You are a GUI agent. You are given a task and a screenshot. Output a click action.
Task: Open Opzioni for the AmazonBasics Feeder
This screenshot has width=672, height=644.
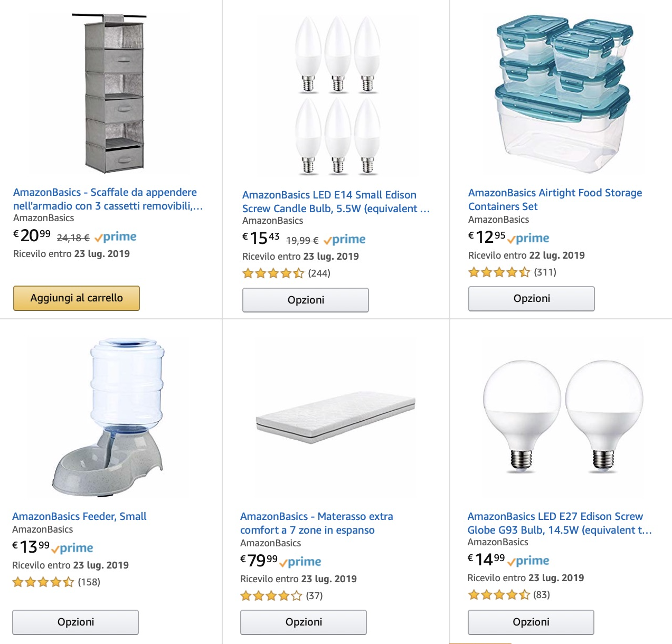75,622
